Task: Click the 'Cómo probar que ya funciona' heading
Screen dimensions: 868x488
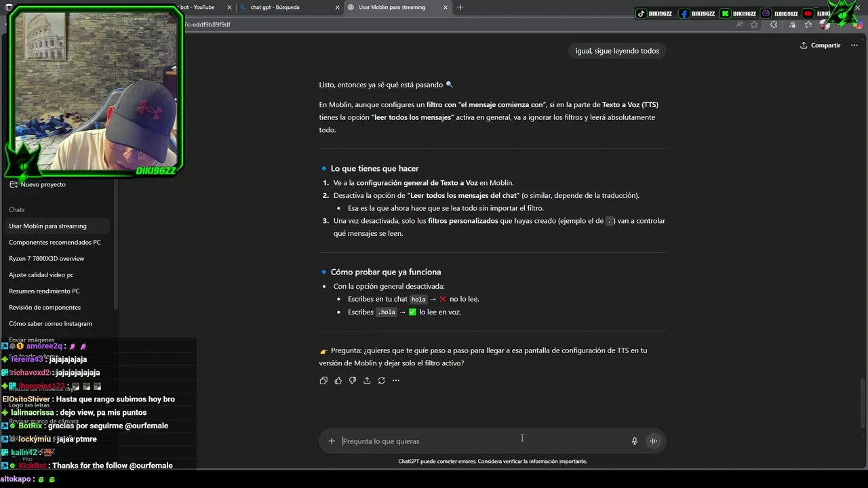Action: (x=386, y=272)
